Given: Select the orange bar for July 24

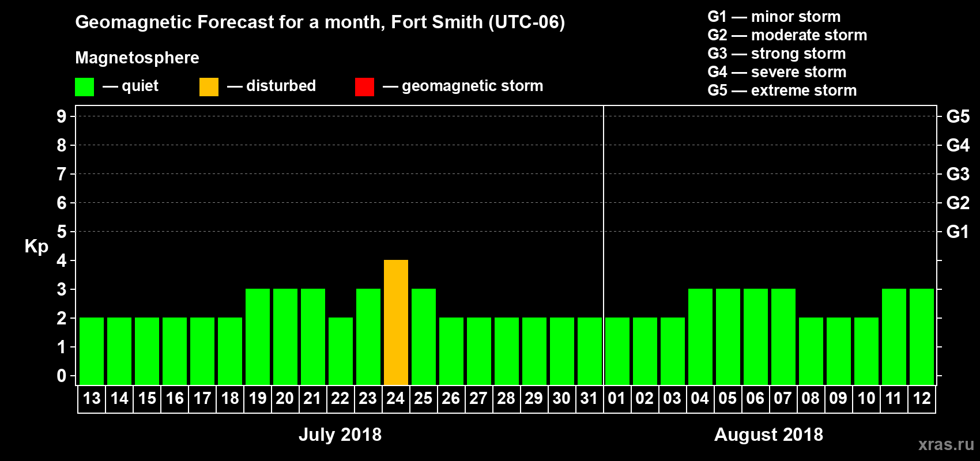Looking at the screenshot, I should (396, 322).
